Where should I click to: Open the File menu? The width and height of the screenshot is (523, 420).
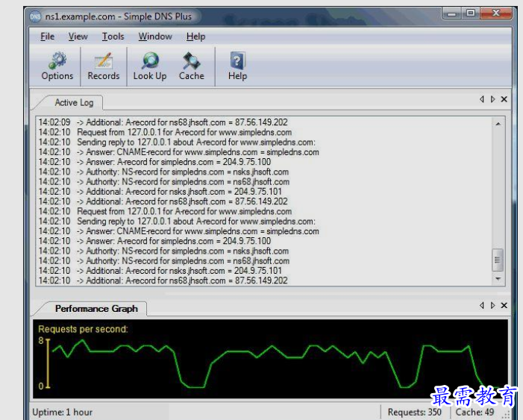[x=47, y=37]
